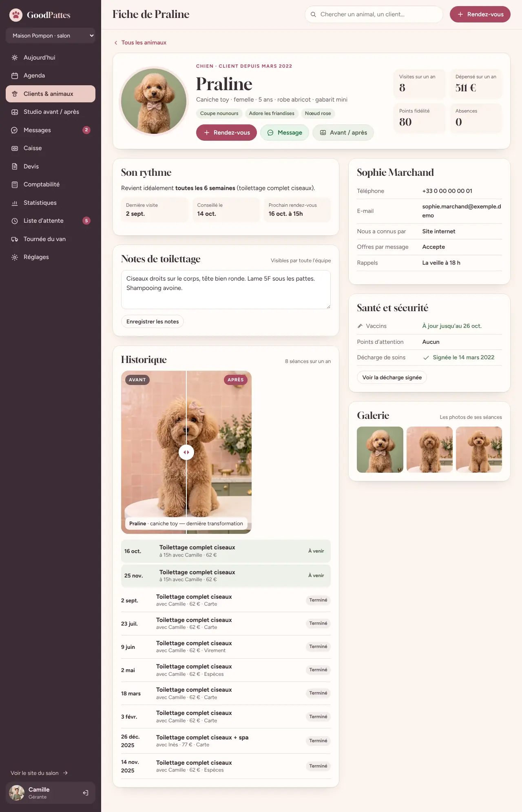Click the grooming notes text area
This screenshot has width=522, height=812.
point(226,290)
